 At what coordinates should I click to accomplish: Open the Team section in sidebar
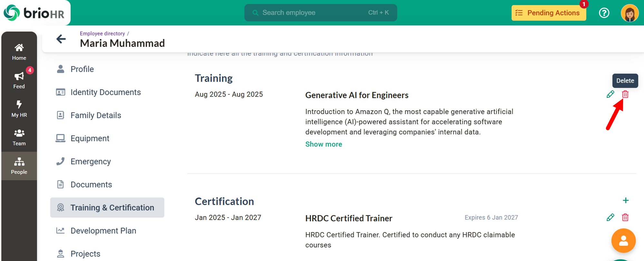tap(19, 137)
